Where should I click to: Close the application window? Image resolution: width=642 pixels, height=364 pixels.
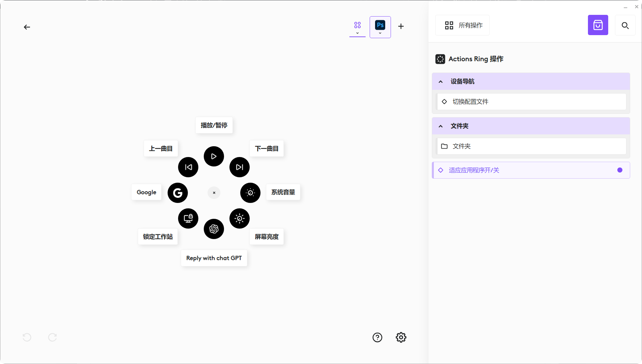click(x=637, y=7)
